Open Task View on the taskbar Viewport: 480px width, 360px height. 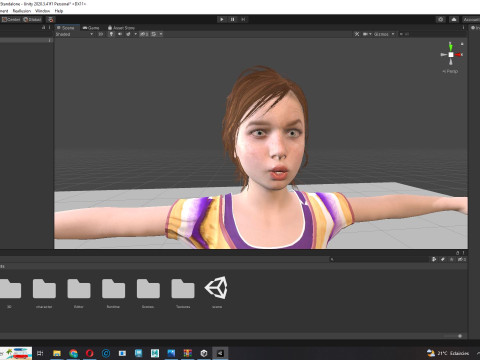[x=40, y=353]
